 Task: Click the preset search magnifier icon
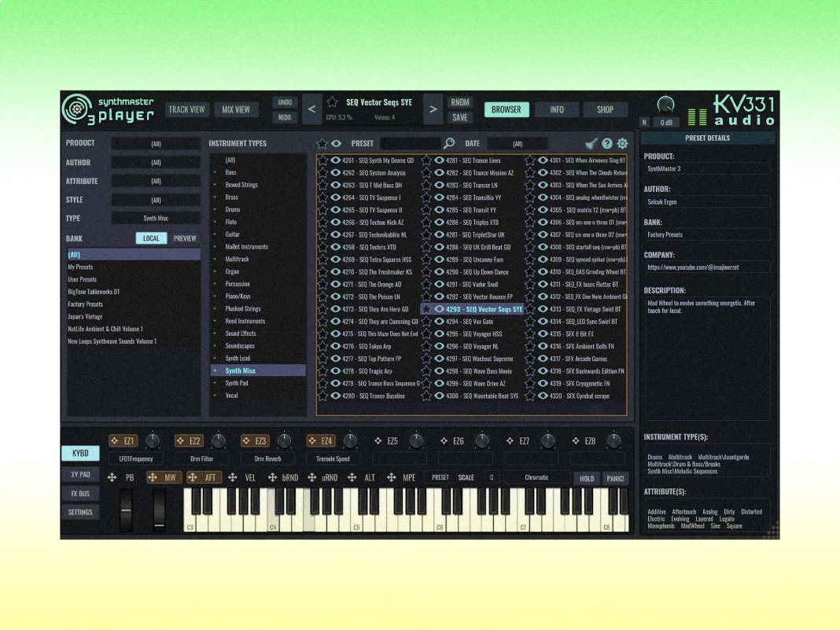click(449, 143)
